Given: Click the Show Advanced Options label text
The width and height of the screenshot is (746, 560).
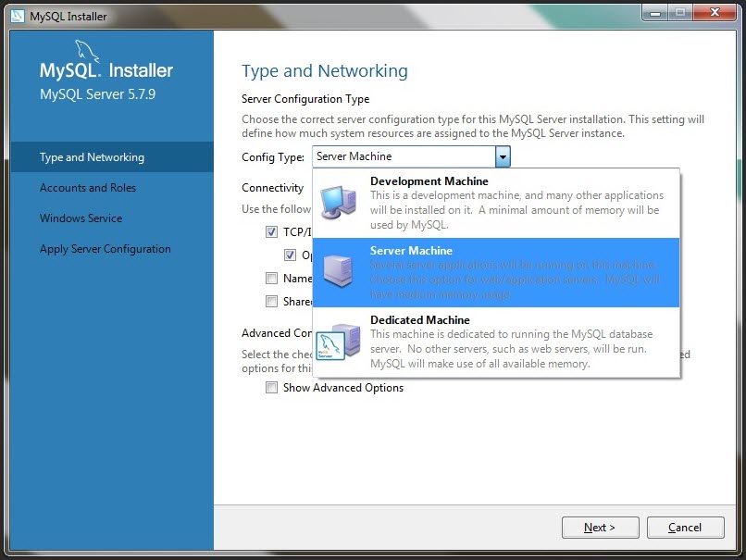Looking at the screenshot, I should click(x=343, y=388).
